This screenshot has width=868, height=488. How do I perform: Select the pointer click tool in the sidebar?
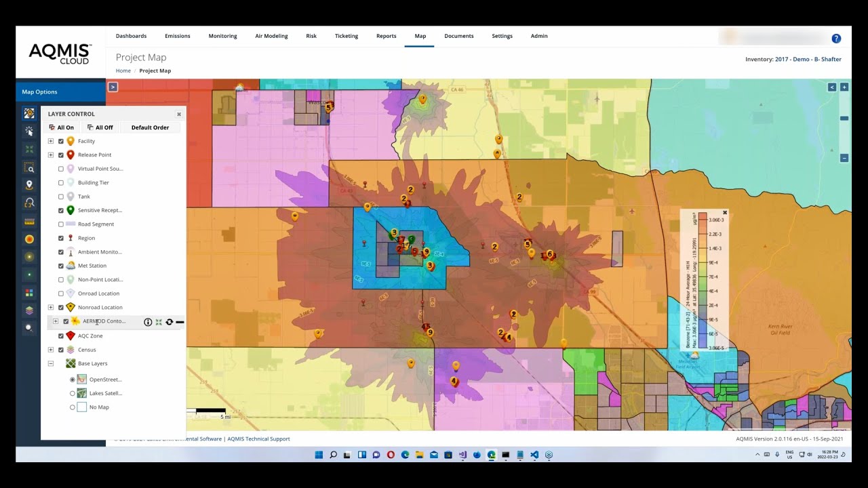[x=29, y=131]
